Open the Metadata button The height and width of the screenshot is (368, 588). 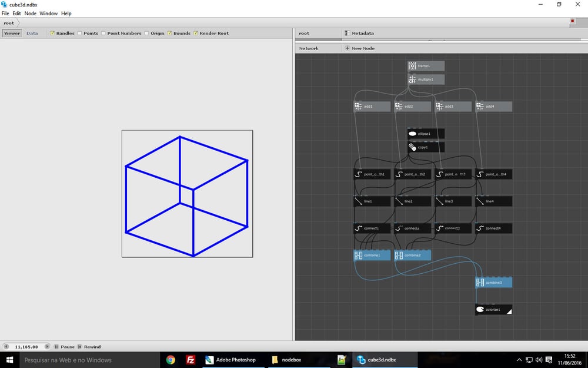coord(359,33)
